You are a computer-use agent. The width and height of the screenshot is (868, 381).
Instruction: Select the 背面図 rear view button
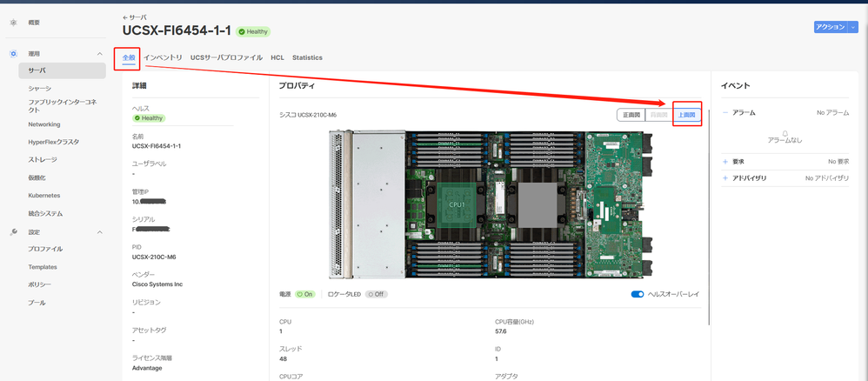[x=659, y=115]
